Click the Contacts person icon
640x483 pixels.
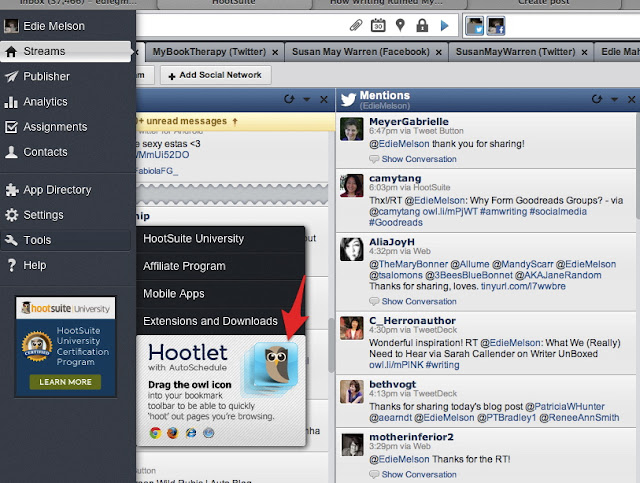[x=11, y=152]
